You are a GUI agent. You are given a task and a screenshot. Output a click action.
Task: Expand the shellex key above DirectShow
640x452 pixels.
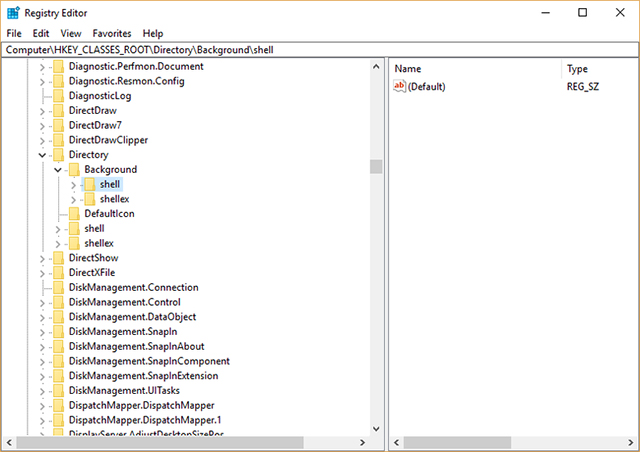(x=58, y=244)
